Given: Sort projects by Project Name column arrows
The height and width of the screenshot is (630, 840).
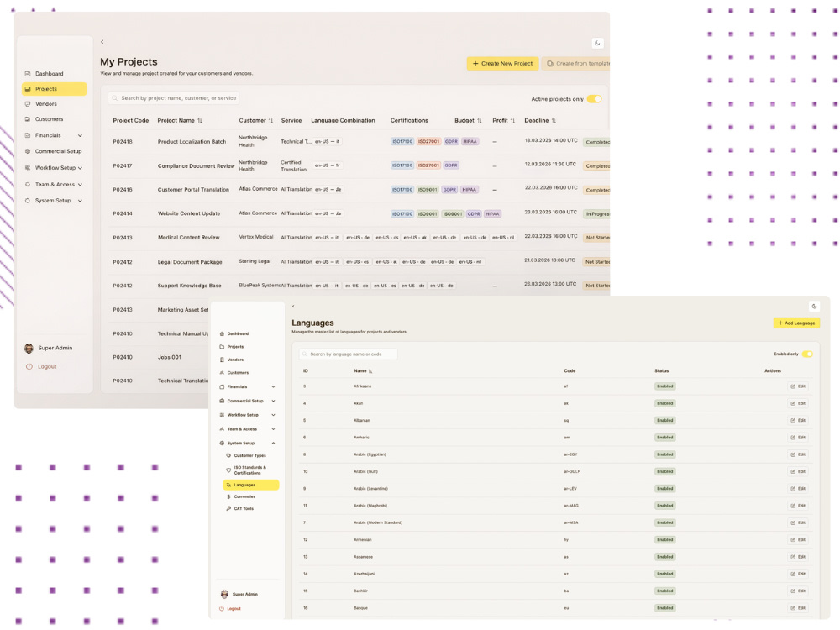Looking at the screenshot, I should pos(200,120).
